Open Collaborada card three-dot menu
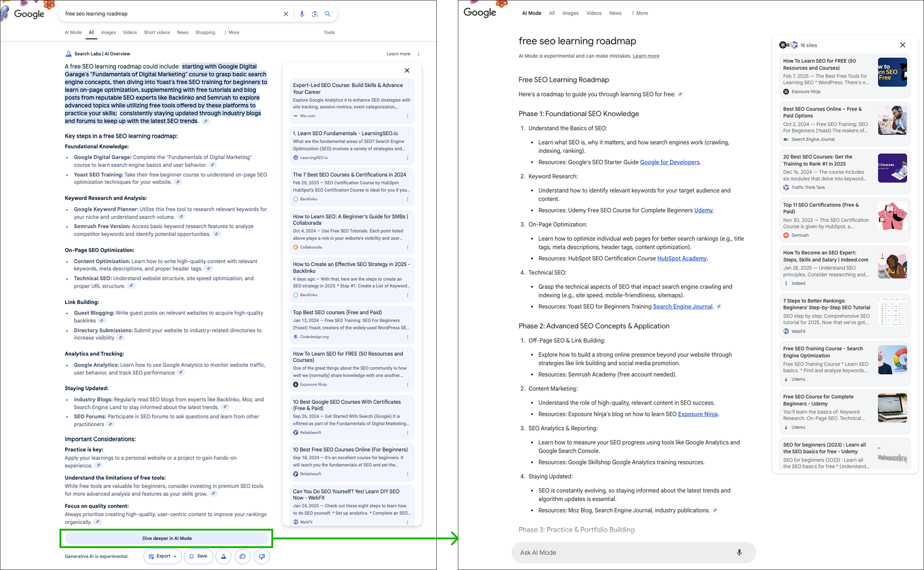The width and height of the screenshot is (924, 570). click(407, 247)
